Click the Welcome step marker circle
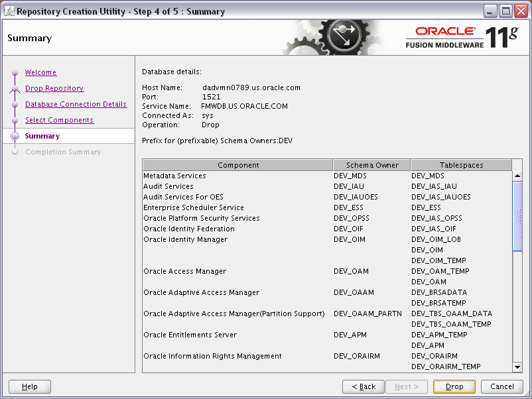 point(15,72)
